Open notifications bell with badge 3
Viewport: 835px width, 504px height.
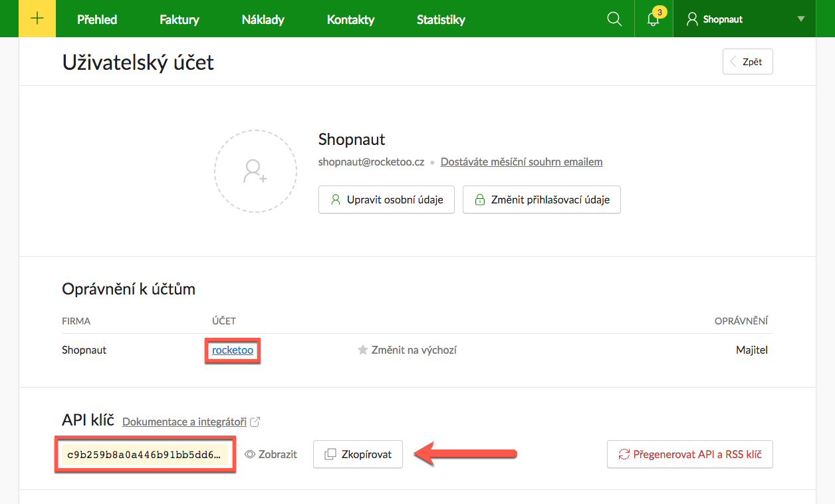(x=654, y=19)
